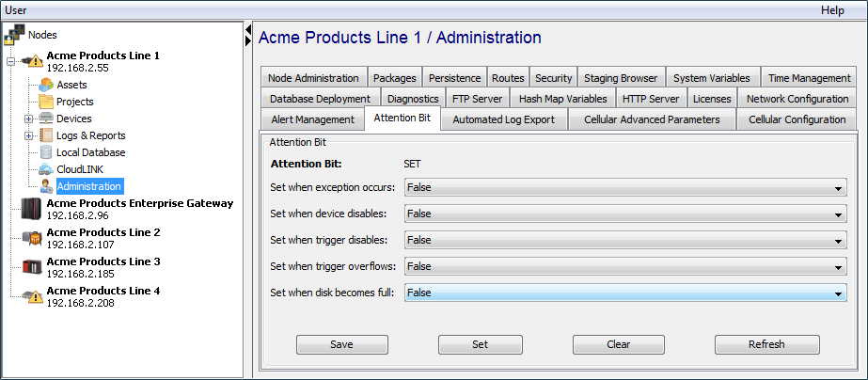Click the 192.168.2.55 IP address text
Image resolution: width=868 pixels, height=380 pixels.
77,68
